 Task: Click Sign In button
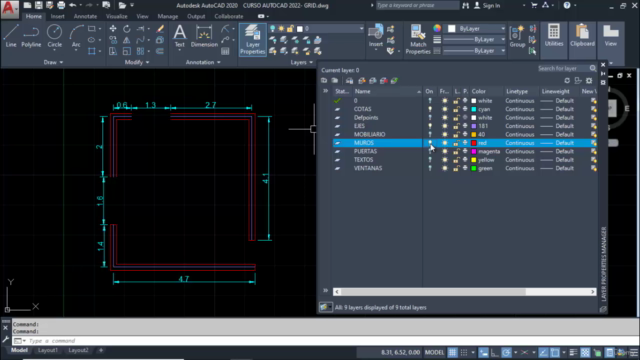tap(487, 5)
